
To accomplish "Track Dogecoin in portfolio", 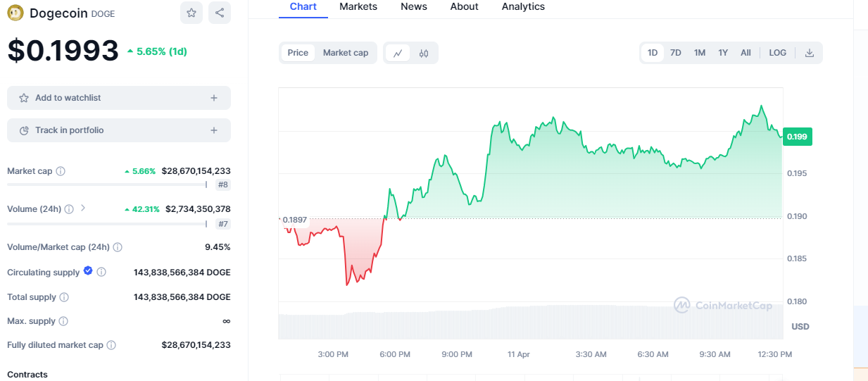I will tap(119, 130).
